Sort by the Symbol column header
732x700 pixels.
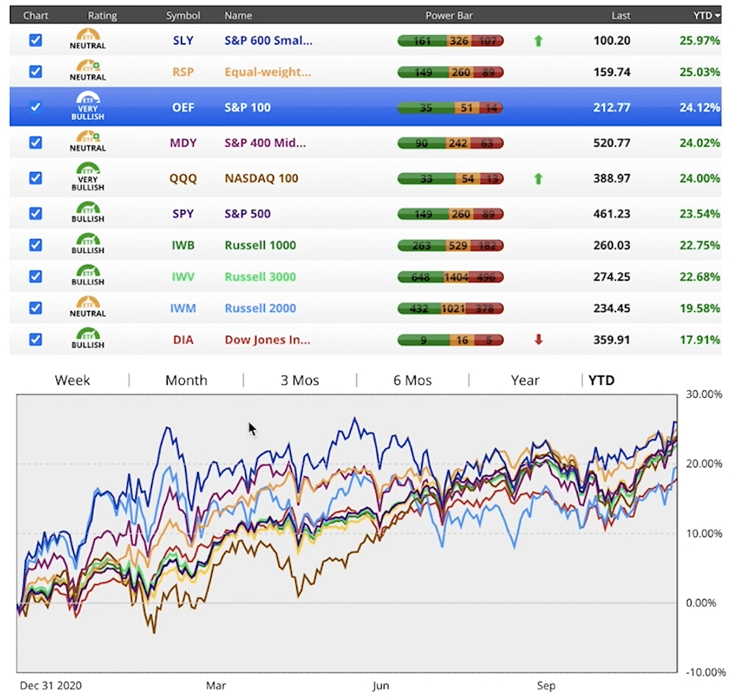pyautogui.click(x=183, y=15)
